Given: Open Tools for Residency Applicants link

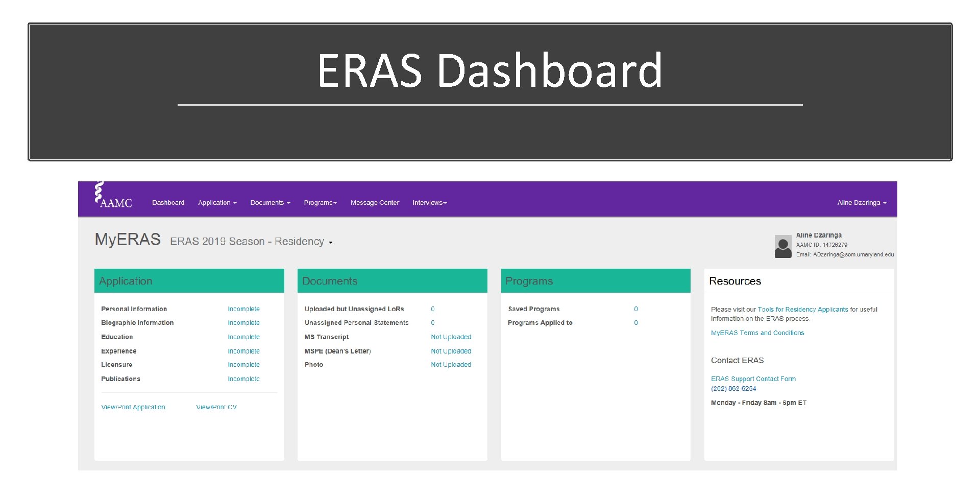Looking at the screenshot, I should click(x=802, y=309).
